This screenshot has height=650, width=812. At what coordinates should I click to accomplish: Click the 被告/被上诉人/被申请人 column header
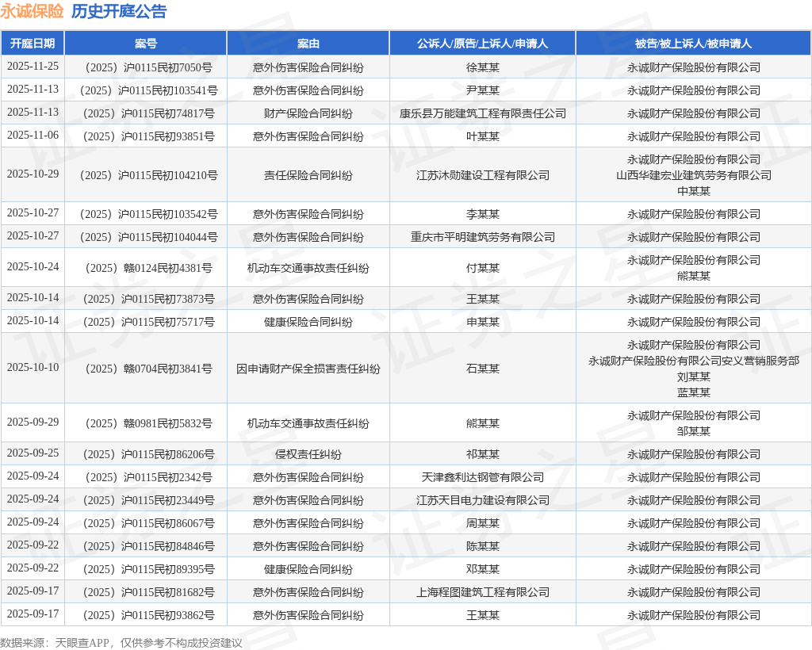[x=693, y=44]
